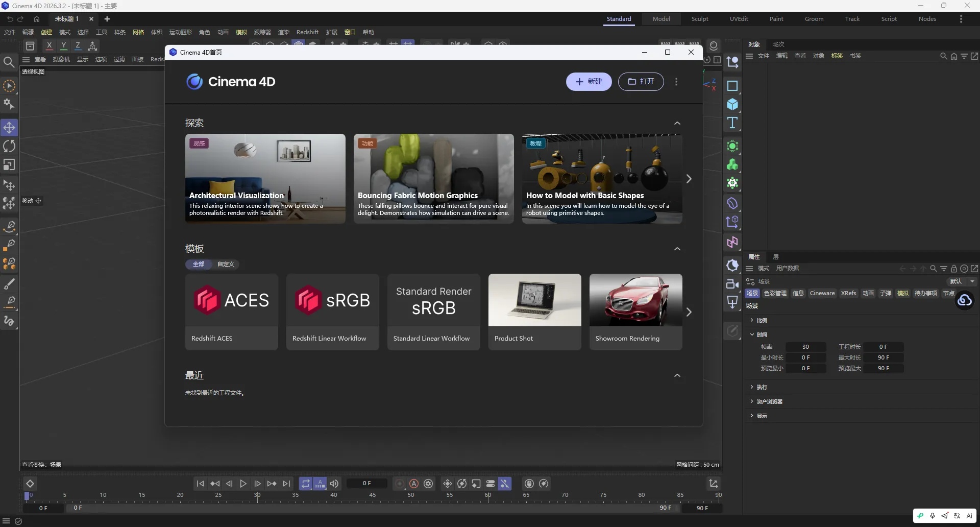This screenshot has height=527, width=980.
Task: Open the 默认 layout dropdown arrow
Action: [x=972, y=281]
